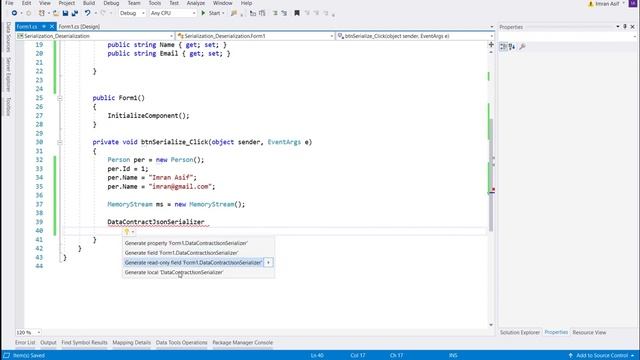This screenshot has height=360, width=640.
Task: Close the Form1.cs tab
Action: click(x=52, y=27)
